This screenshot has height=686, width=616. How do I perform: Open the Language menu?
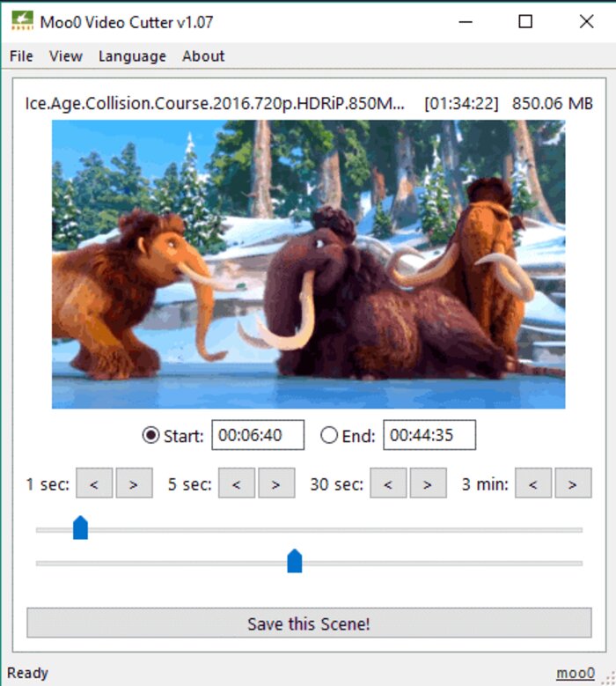132,56
